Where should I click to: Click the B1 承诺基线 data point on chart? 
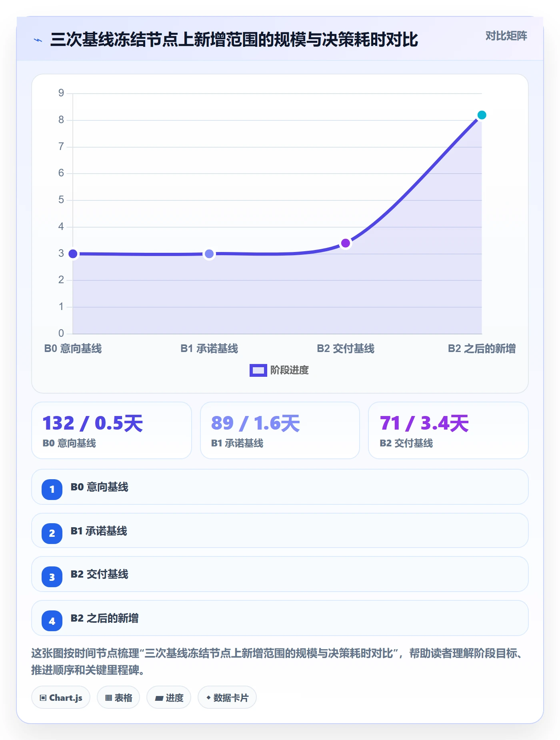tap(209, 254)
